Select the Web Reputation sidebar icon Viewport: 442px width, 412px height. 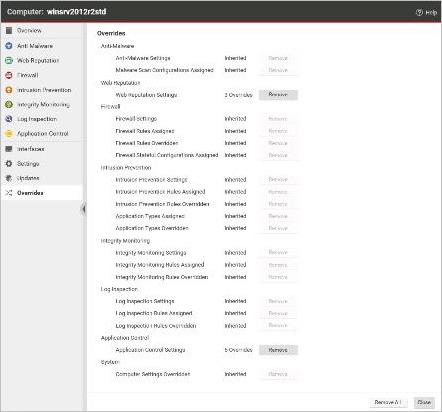pyautogui.click(x=9, y=61)
